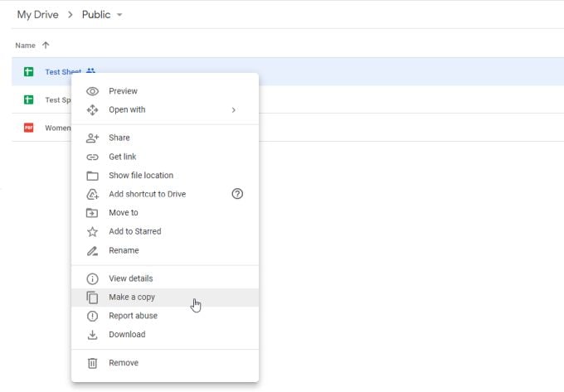Expand the Open with submenu arrow
Screen dimensions: 564x392
tap(234, 109)
